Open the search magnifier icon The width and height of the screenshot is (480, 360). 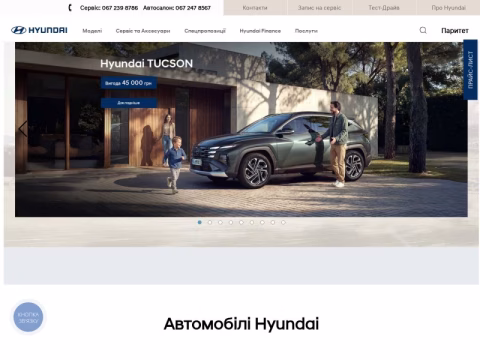tap(423, 30)
